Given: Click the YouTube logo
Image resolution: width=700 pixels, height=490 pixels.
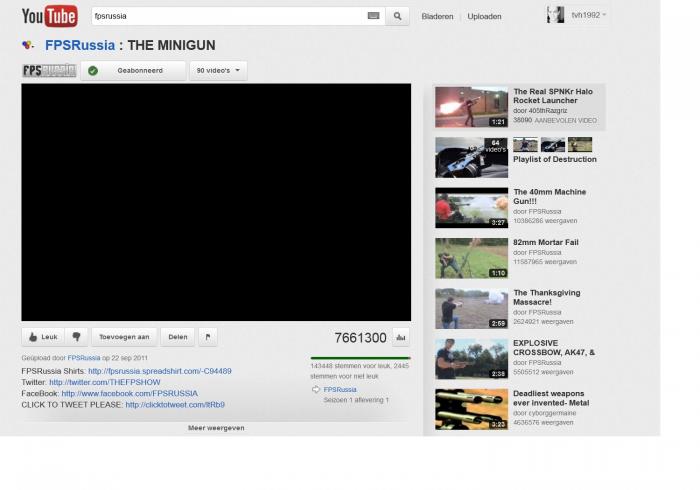Looking at the screenshot, I should pyautogui.click(x=50, y=16).
